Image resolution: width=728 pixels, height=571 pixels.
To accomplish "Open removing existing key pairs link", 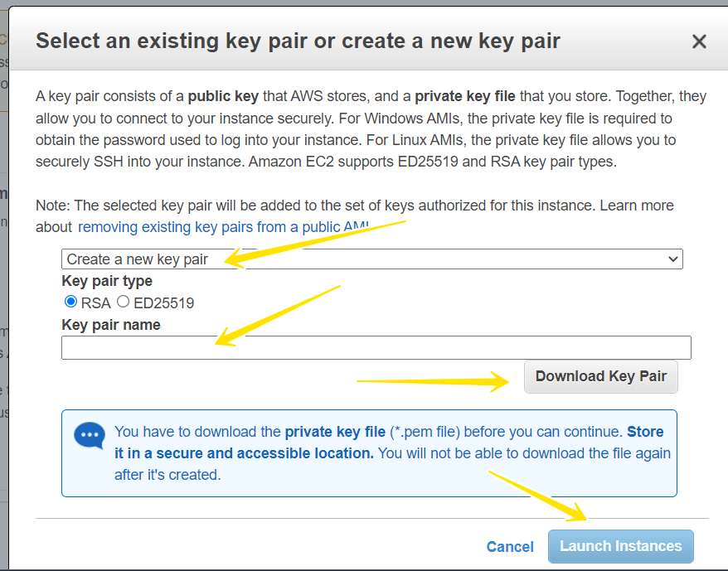I will tap(224, 226).
